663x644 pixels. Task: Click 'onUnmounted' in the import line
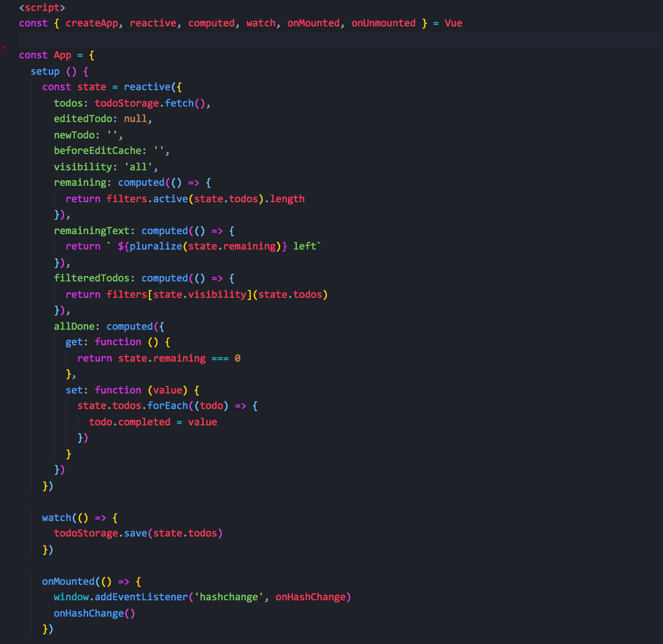tap(383, 23)
